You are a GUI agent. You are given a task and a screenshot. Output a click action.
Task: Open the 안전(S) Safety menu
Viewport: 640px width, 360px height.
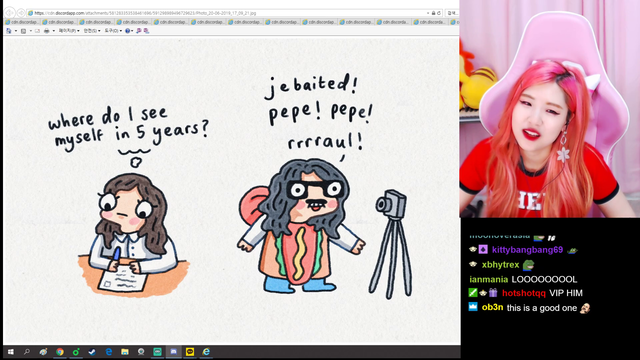(92, 31)
